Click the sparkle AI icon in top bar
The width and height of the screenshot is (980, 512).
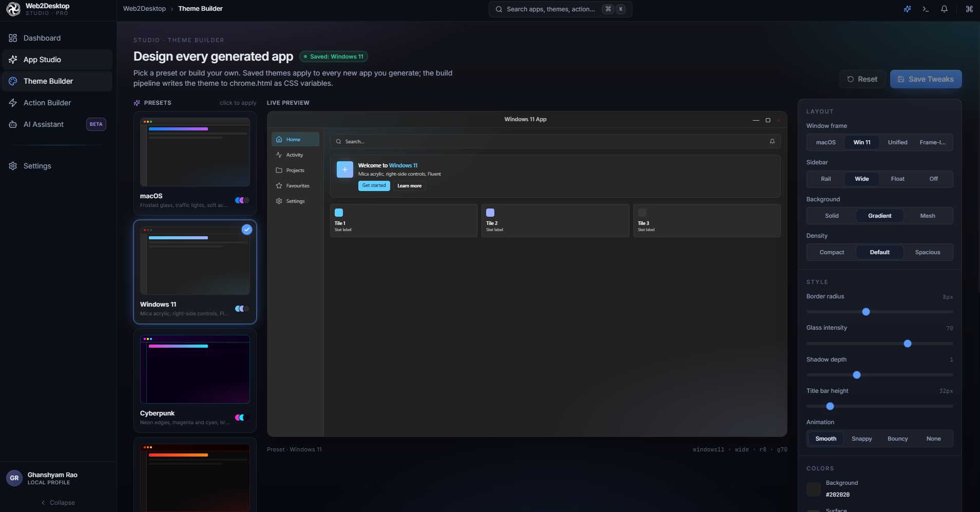click(x=908, y=9)
